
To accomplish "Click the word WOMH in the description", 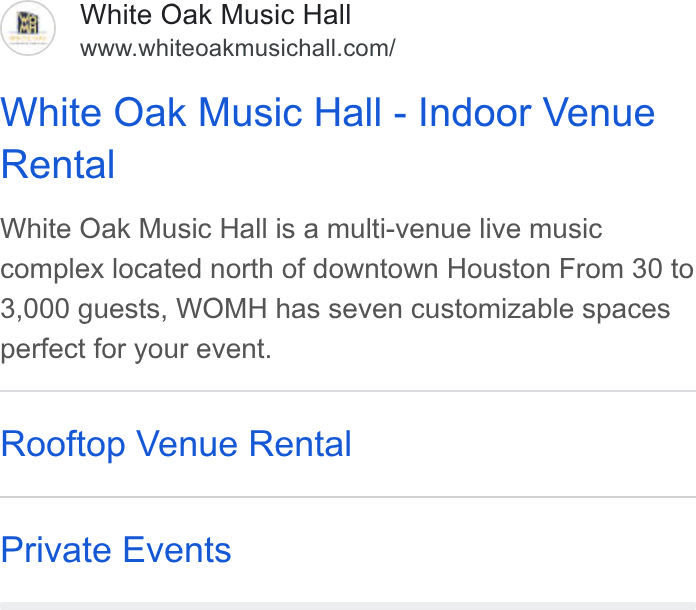I will (221, 309).
